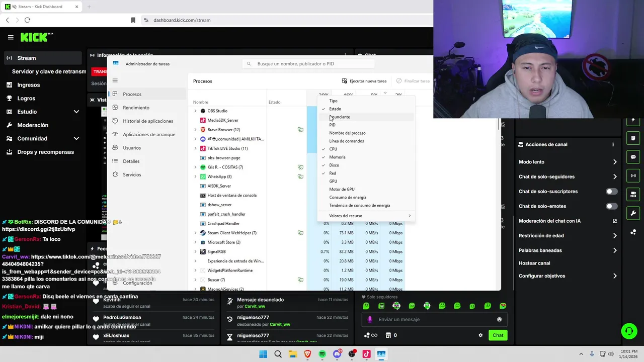
Task: Open Modo lento chevron
Action: (x=615, y=162)
